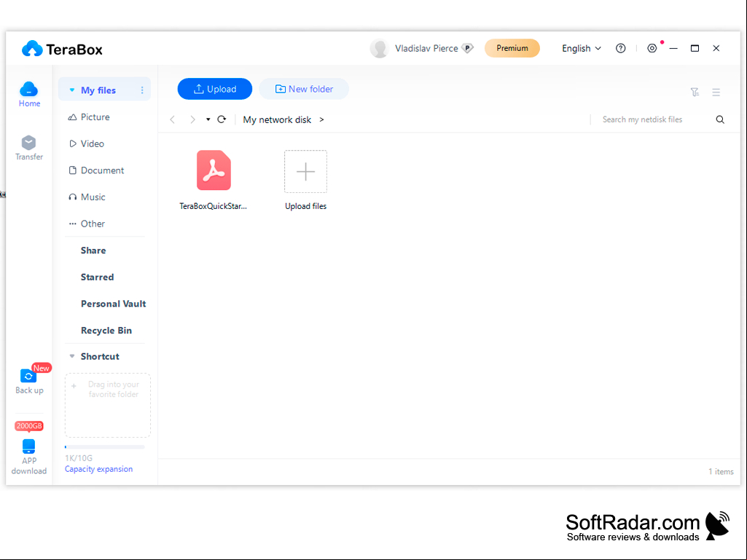Image resolution: width=747 pixels, height=560 pixels.
Task: Collapse the My files tree
Action: coord(72,90)
